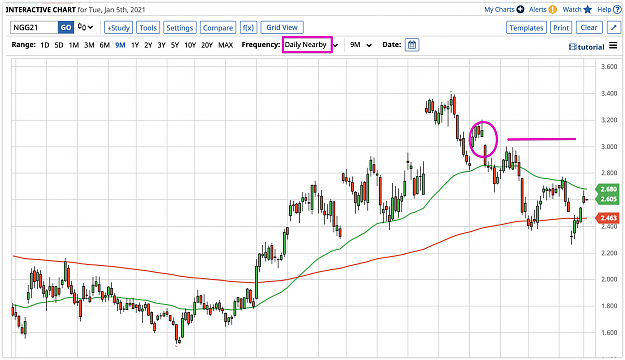The height and width of the screenshot is (360, 625).
Task: Click the Watch star icon
Action: tap(588, 9)
